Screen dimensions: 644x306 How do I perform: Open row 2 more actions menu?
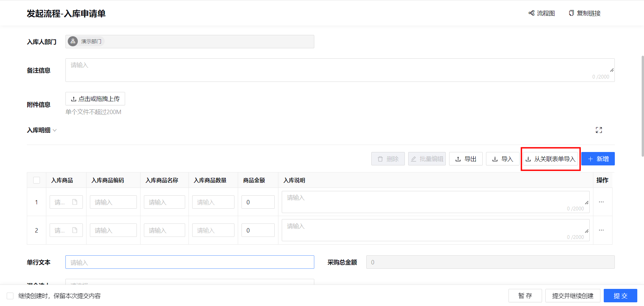tap(601, 230)
